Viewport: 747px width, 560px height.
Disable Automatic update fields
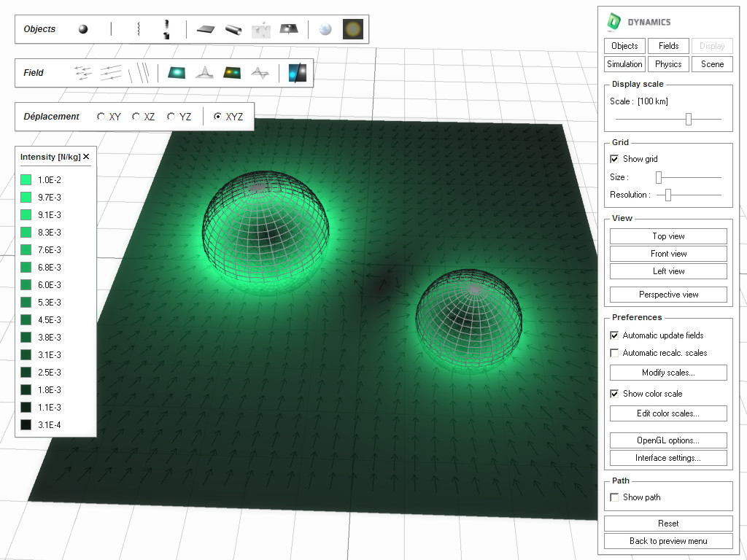tap(614, 335)
